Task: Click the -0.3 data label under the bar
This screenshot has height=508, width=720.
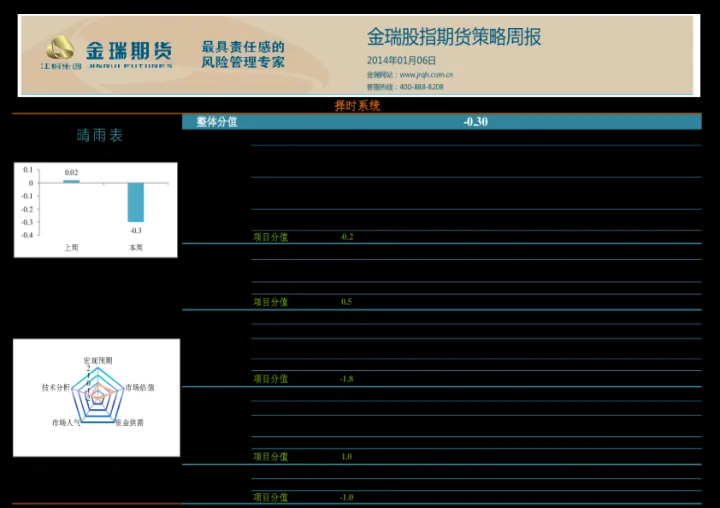Action: point(136,231)
